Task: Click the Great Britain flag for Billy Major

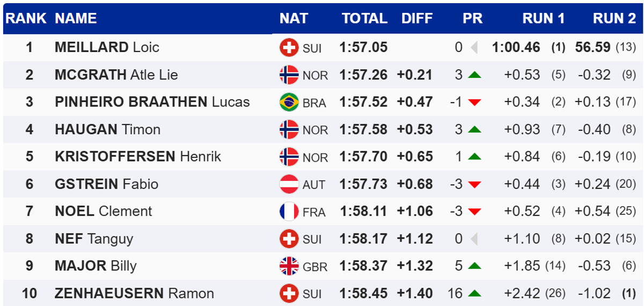Action: coord(289,266)
